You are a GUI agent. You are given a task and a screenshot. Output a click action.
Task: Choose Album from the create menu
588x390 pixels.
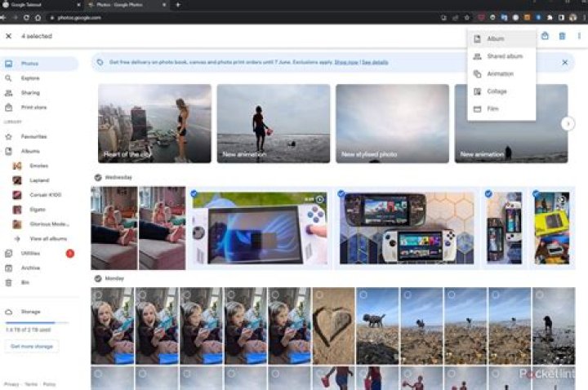click(495, 38)
